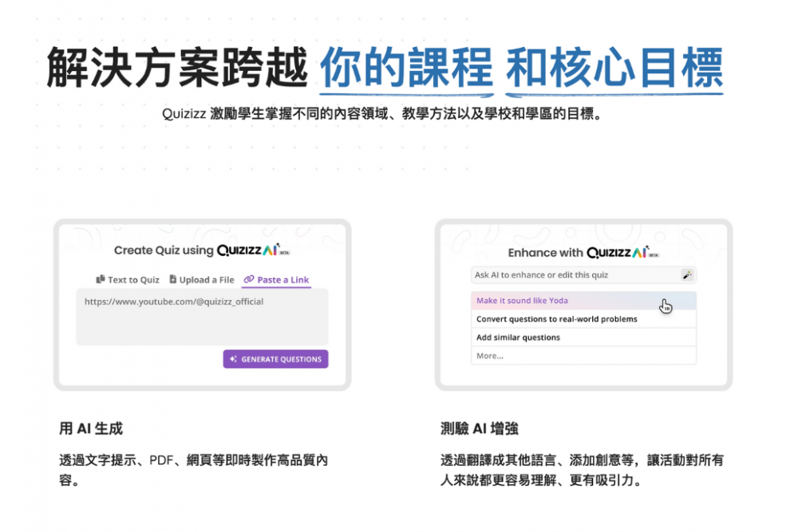
Task: Click the BETA badge in the Enhance with header
Action: coord(654,256)
